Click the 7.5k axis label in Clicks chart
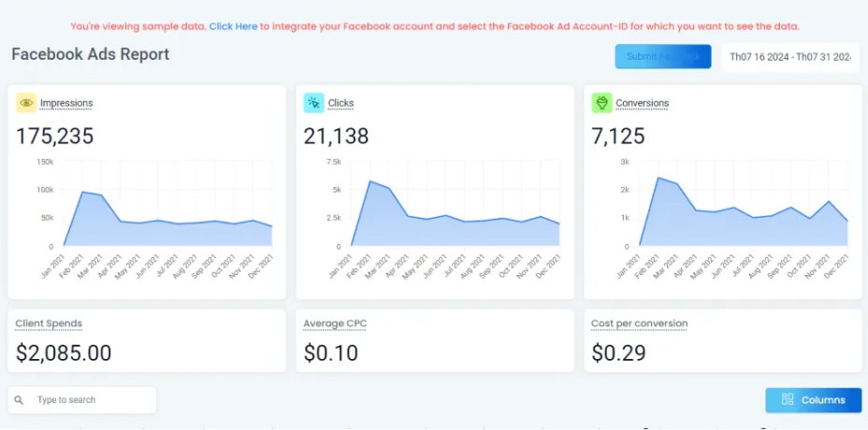The image size is (868, 430). tap(333, 162)
